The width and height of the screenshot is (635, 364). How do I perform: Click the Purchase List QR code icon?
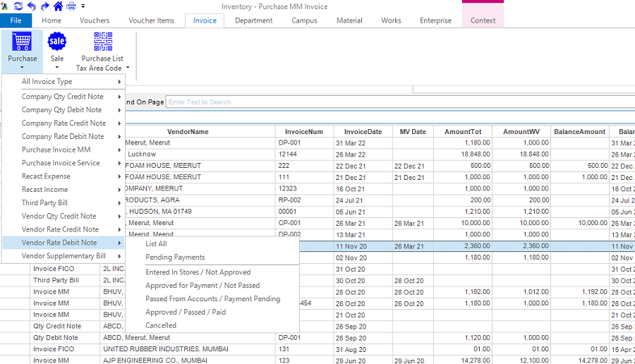click(x=102, y=42)
